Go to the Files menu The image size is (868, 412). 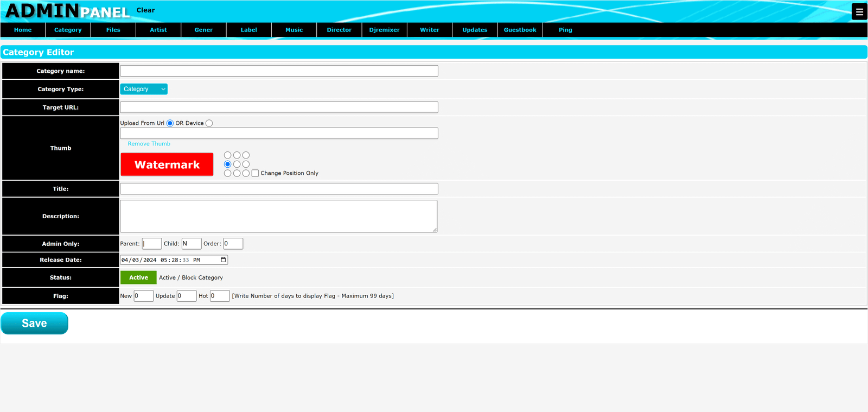point(113,30)
